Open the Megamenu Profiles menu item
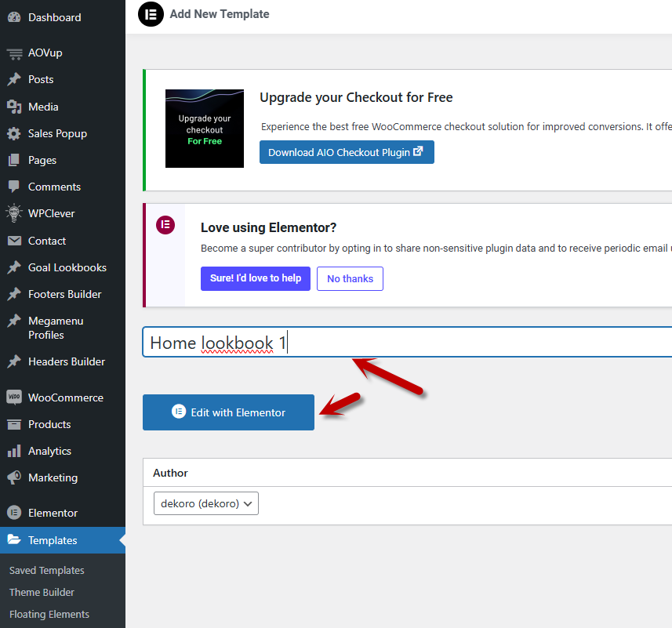 pos(63,328)
